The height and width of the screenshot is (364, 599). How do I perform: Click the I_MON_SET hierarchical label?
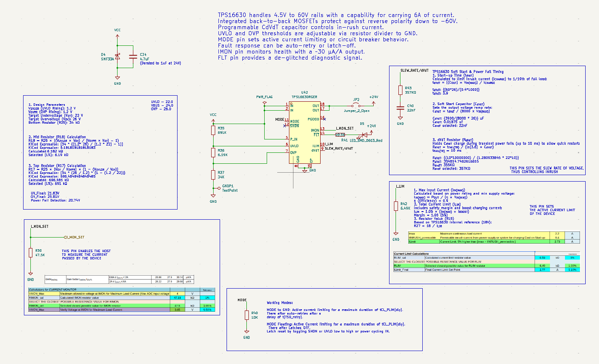(74, 237)
